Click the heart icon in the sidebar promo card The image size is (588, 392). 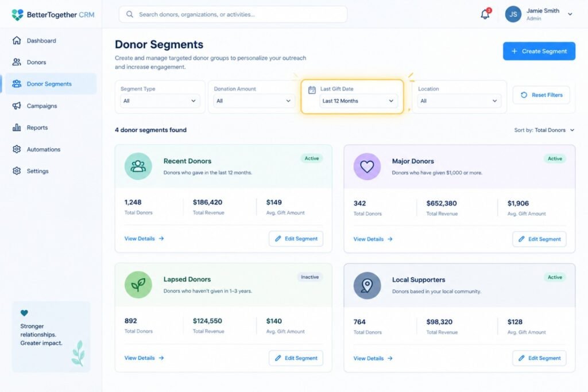pos(24,313)
